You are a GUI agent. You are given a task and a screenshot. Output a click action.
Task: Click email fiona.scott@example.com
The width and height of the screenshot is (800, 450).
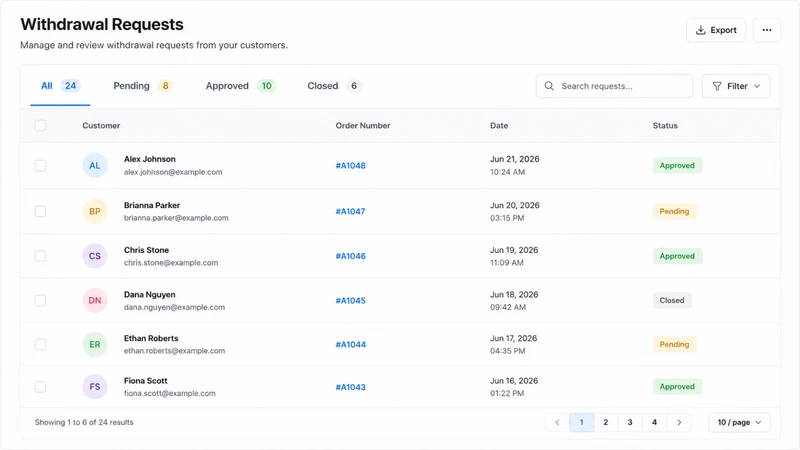[169, 393]
